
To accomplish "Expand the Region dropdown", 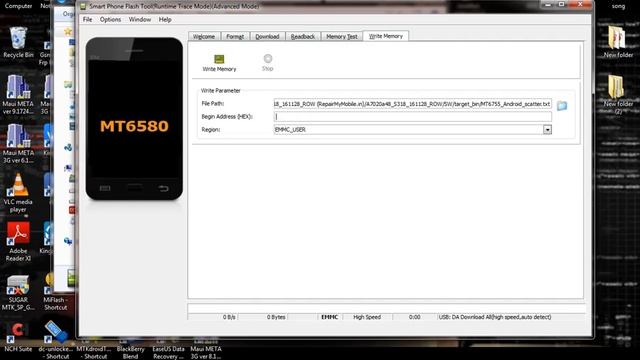I will point(547,129).
